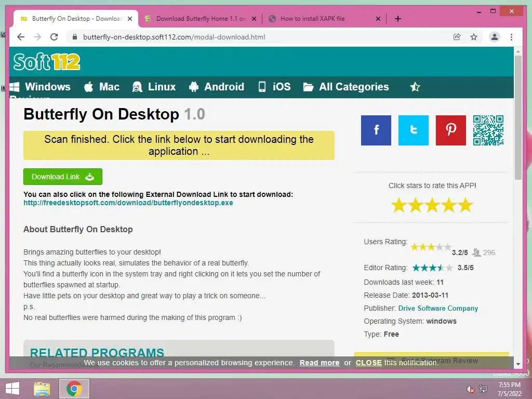Open a new tab with plus button
This screenshot has width=532, height=399.
pos(398,19)
